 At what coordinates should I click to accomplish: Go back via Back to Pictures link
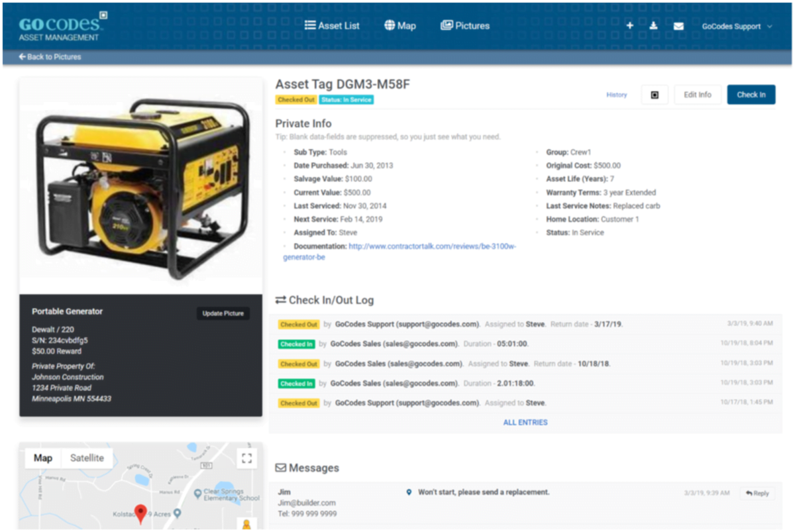tap(50, 57)
